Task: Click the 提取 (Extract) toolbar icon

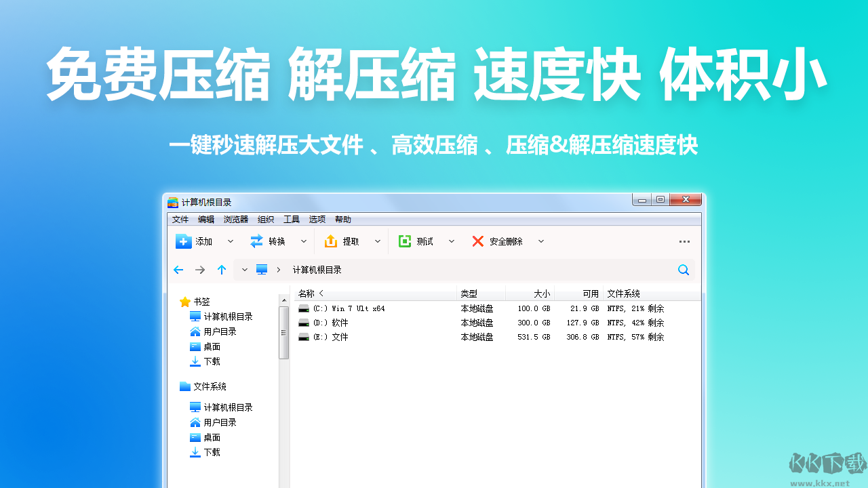Action: 331,241
